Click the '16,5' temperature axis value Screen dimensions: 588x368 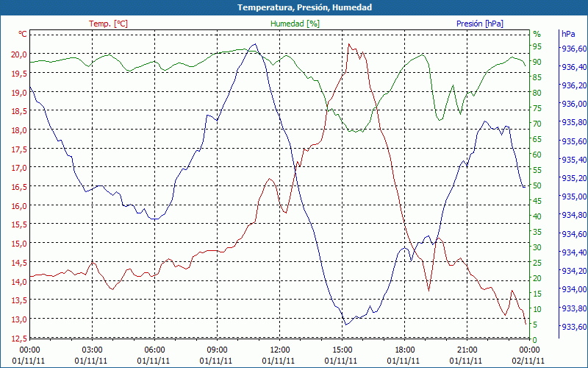coord(19,187)
